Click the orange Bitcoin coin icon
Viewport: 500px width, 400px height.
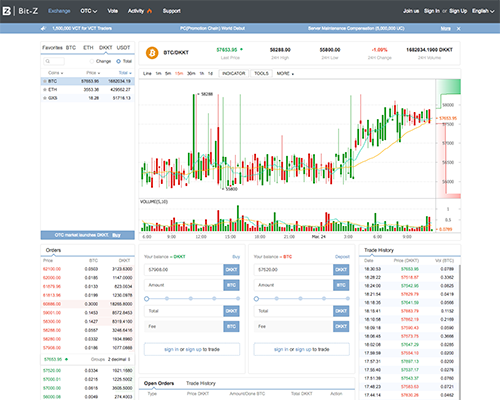tap(152, 53)
